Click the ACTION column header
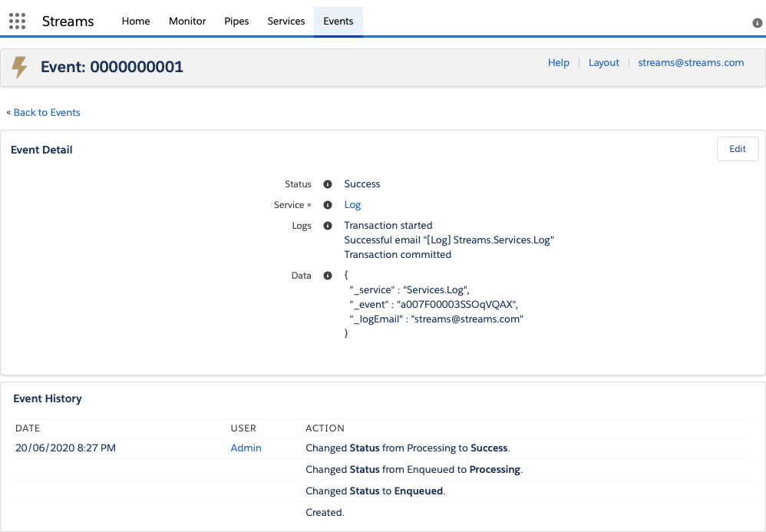This screenshot has width=766, height=532. point(325,428)
